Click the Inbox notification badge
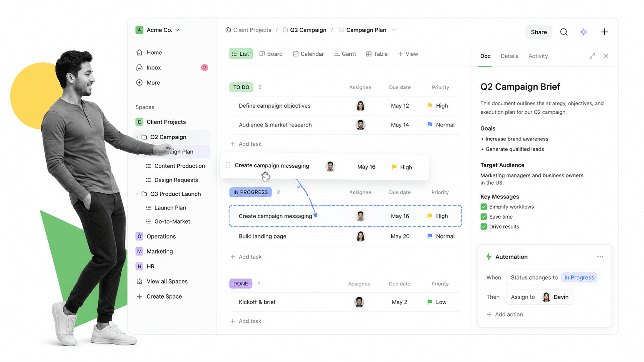The height and width of the screenshot is (362, 644). (x=205, y=68)
